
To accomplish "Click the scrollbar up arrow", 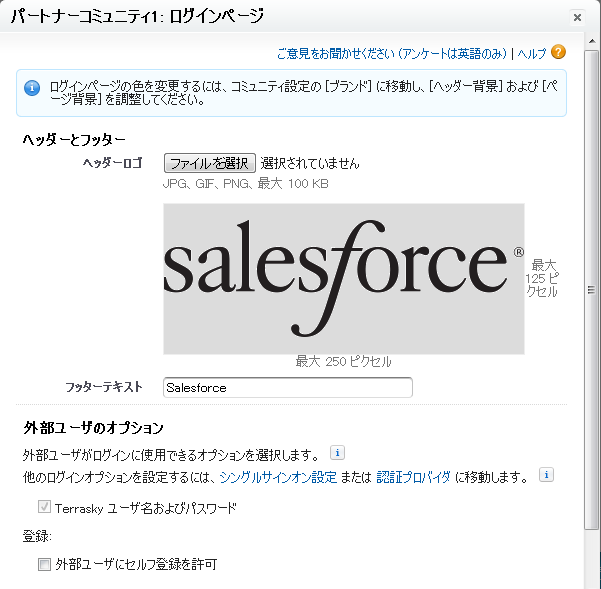I will click(592, 41).
